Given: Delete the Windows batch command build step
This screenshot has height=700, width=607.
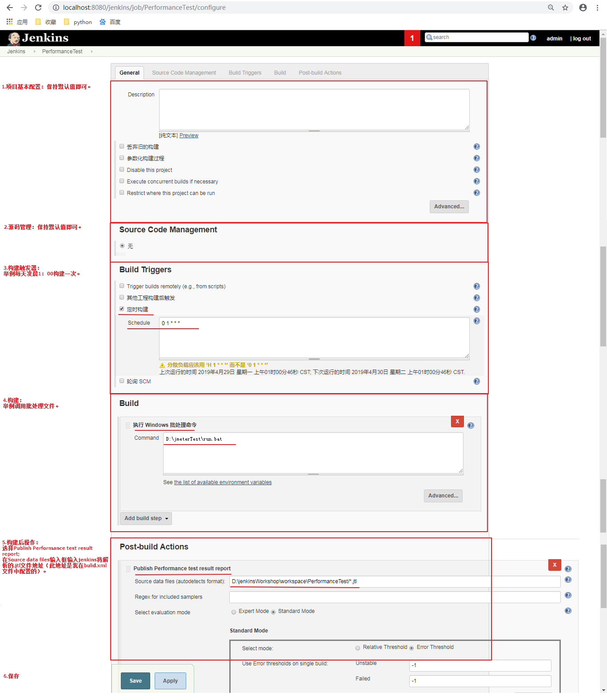Looking at the screenshot, I should click(457, 422).
